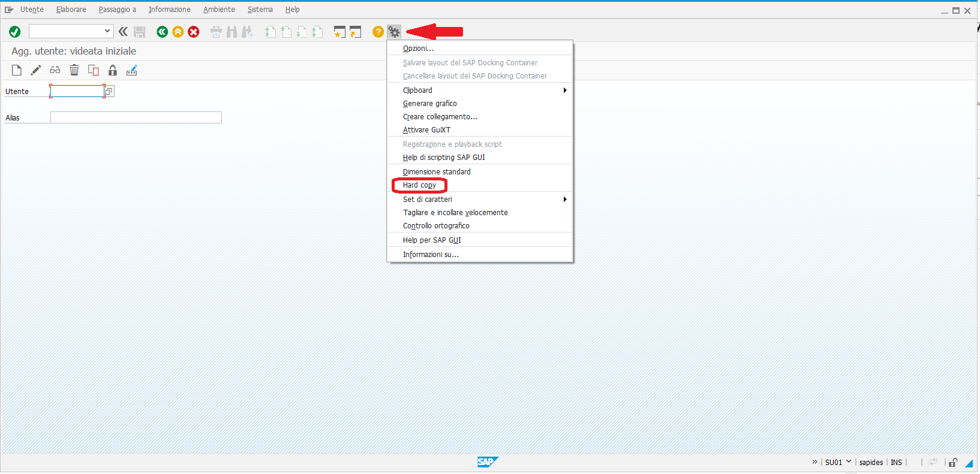
Task: Open the Passaggio a menu
Action: point(118,10)
